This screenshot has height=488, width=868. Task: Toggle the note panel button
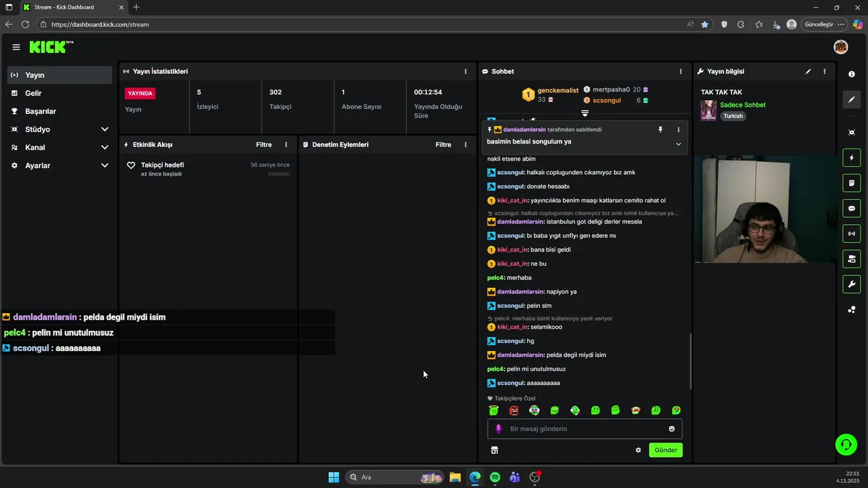[852, 183]
